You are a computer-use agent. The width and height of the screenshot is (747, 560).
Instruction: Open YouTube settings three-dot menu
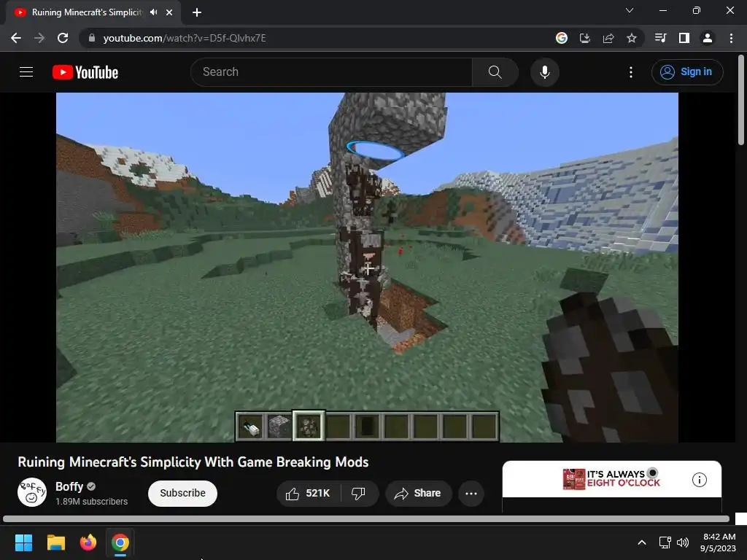(631, 72)
